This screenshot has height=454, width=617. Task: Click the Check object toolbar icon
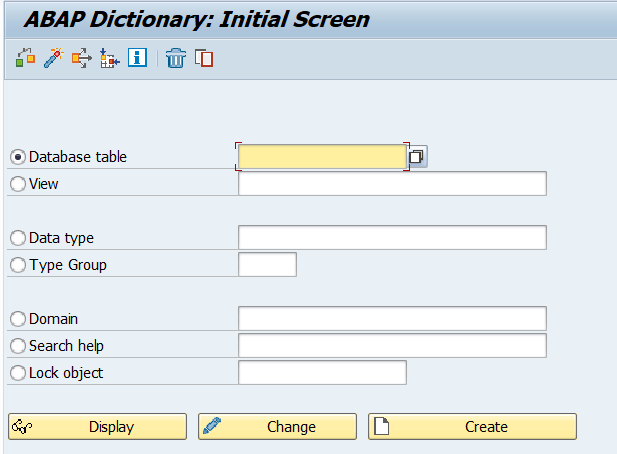tap(26, 58)
